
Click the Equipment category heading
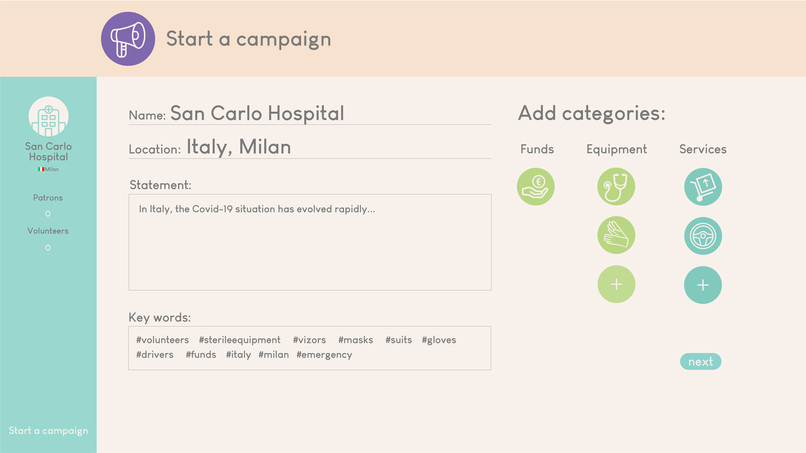point(616,150)
